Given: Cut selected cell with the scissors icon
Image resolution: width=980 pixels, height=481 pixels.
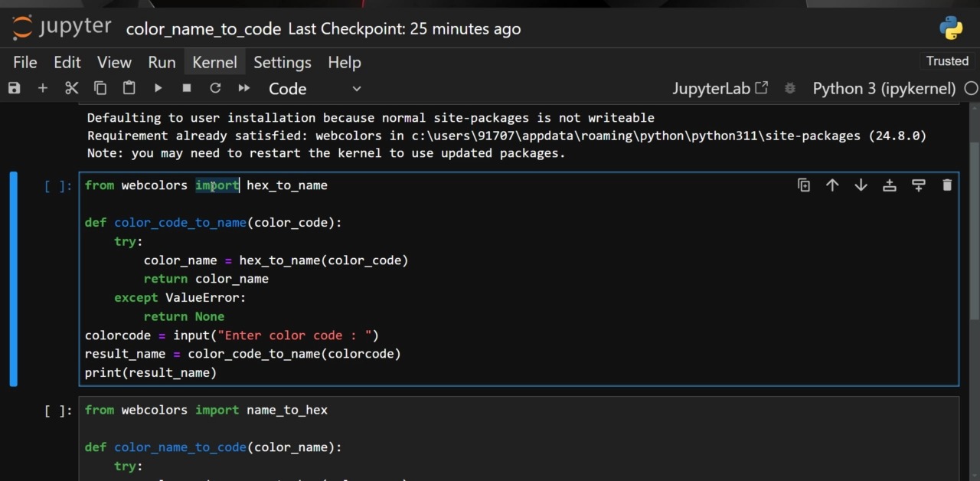Looking at the screenshot, I should click(x=71, y=88).
